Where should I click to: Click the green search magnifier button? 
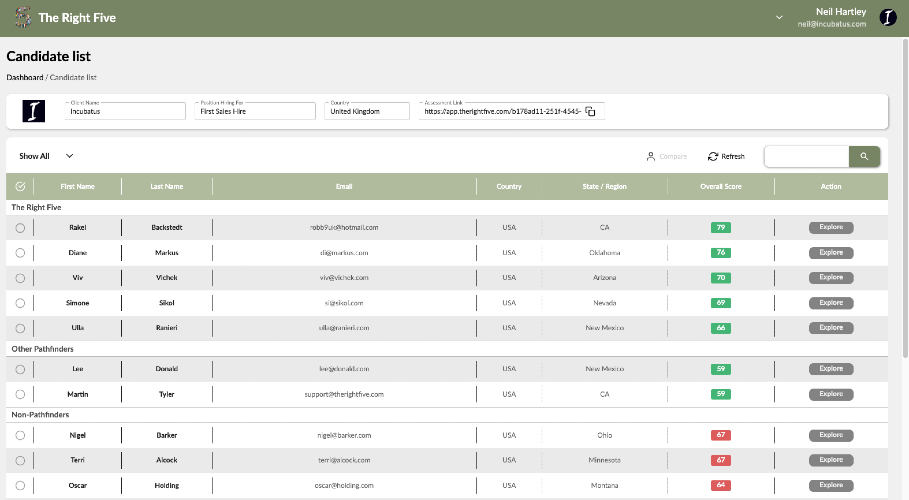click(864, 156)
